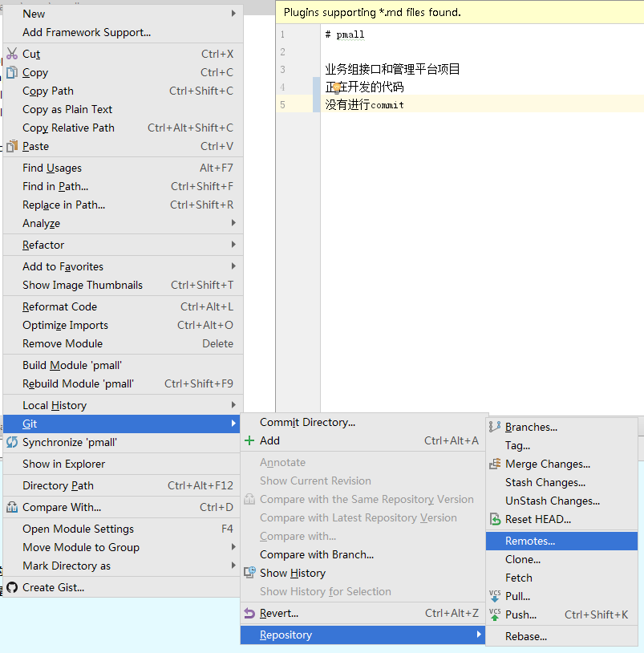Expand the New submenu arrow
Screen dimensions: 644x653
[233, 14]
